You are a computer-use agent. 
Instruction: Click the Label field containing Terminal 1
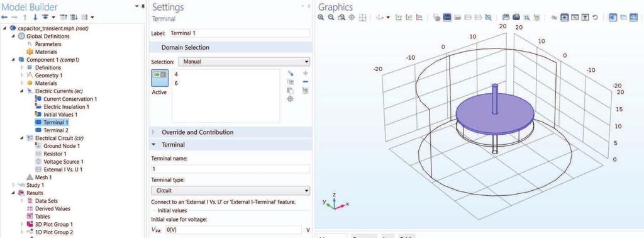coord(239,33)
